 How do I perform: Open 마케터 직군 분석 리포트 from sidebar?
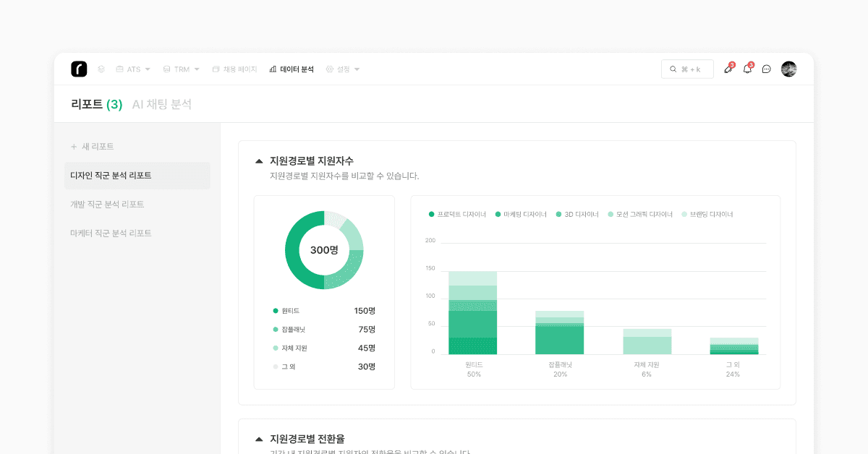[111, 233]
